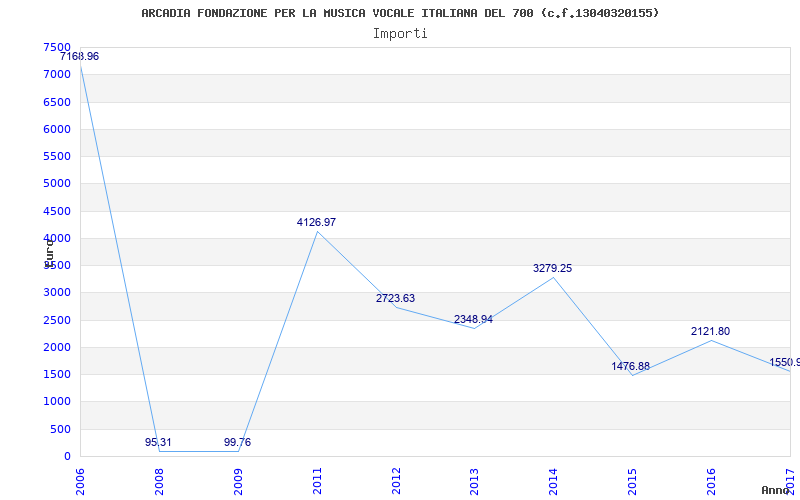Image resolution: width=800 pixels, height=500 pixels.
Task: Click the 0 y-axis tick label
Action: click(x=67, y=457)
